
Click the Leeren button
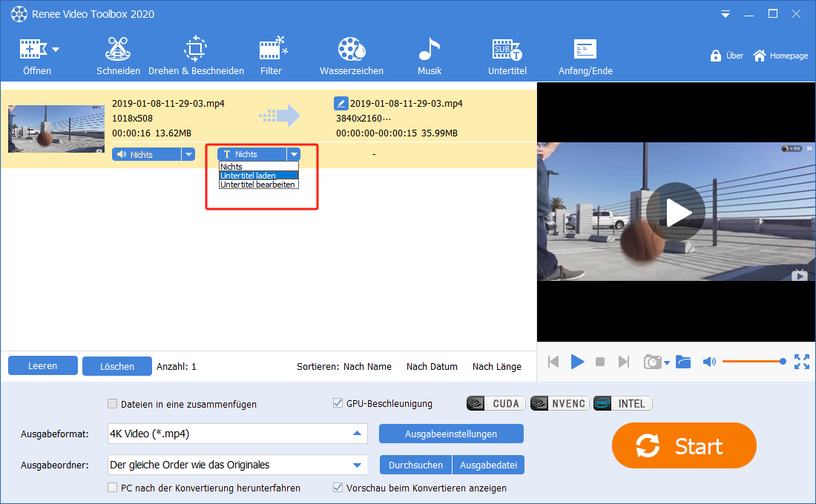[43, 365]
